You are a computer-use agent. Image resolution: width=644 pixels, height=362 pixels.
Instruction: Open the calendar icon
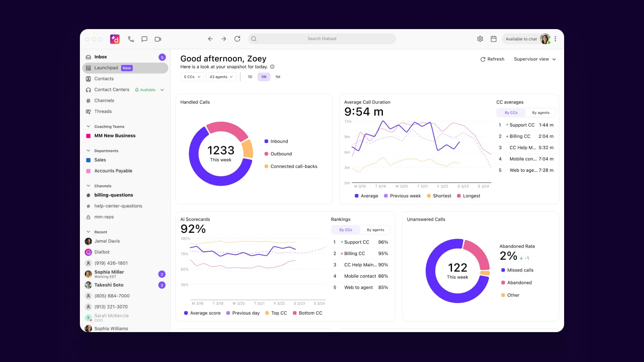pos(493,39)
